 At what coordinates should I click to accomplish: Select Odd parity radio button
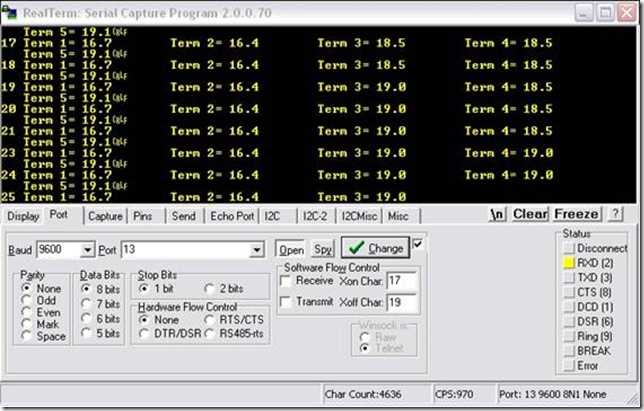coord(26,299)
